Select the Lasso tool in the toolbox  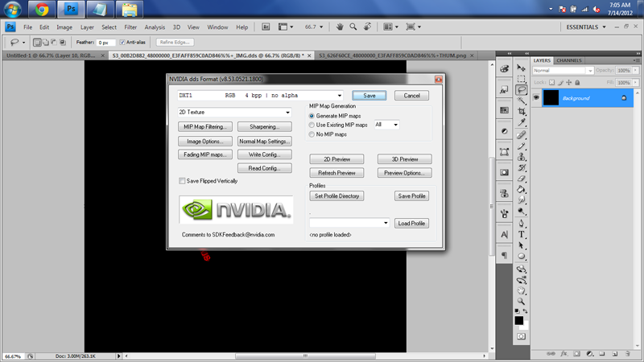point(521,90)
